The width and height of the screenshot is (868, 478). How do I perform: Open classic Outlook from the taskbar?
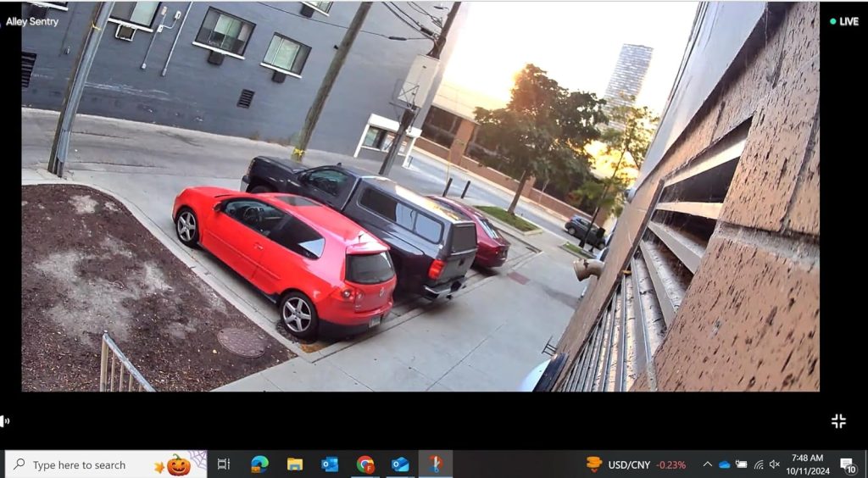click(330, 464)
